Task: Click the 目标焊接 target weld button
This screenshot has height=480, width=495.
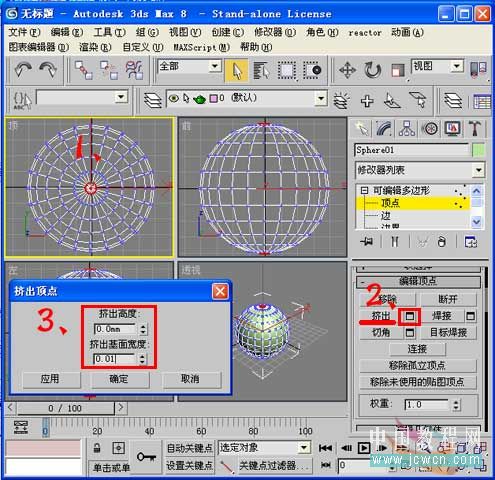Action: (x=448, y=332)
